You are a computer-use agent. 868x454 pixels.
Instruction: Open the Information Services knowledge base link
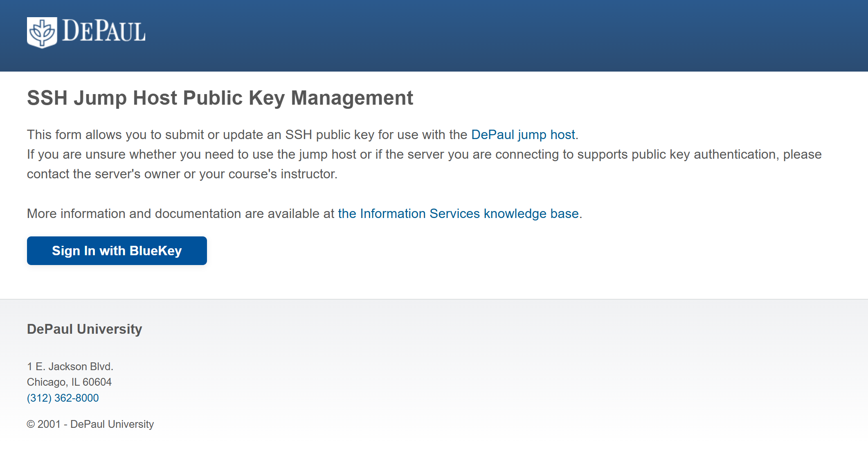tap(458, 214)
